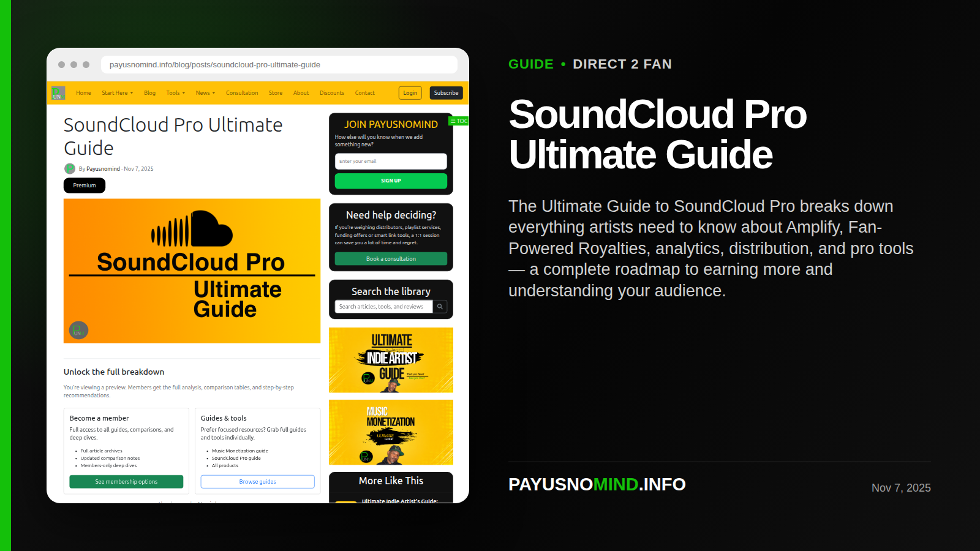Open the Discounts nav link
980x551 pixels.
[x=332, y=93]
